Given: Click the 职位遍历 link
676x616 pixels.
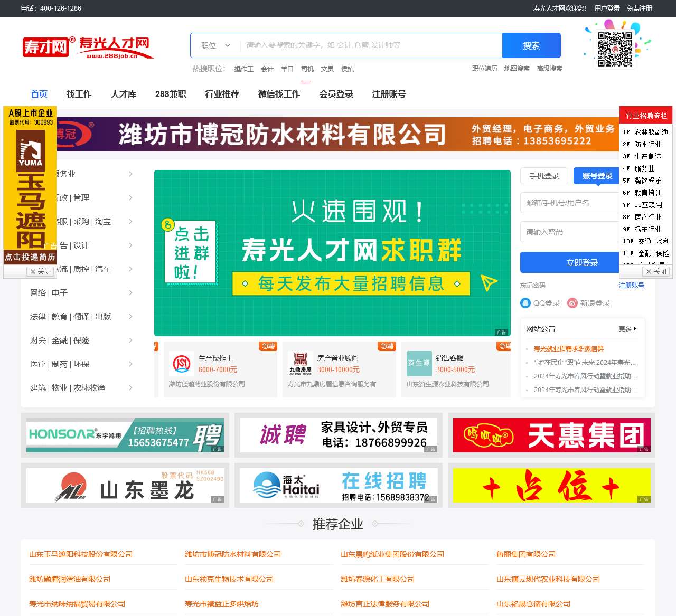Looking at the screenshot, I should point(485,69).
